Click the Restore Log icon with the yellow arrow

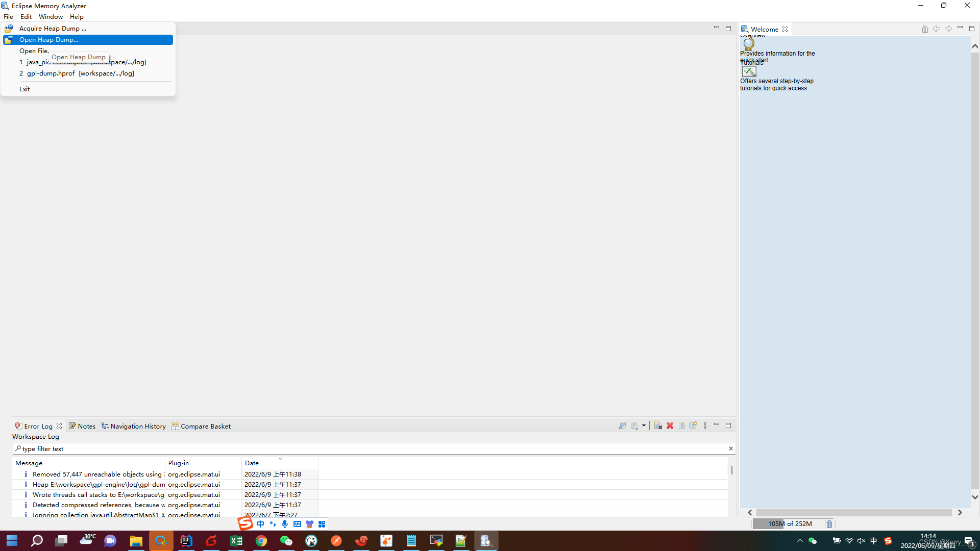[693, 425]
